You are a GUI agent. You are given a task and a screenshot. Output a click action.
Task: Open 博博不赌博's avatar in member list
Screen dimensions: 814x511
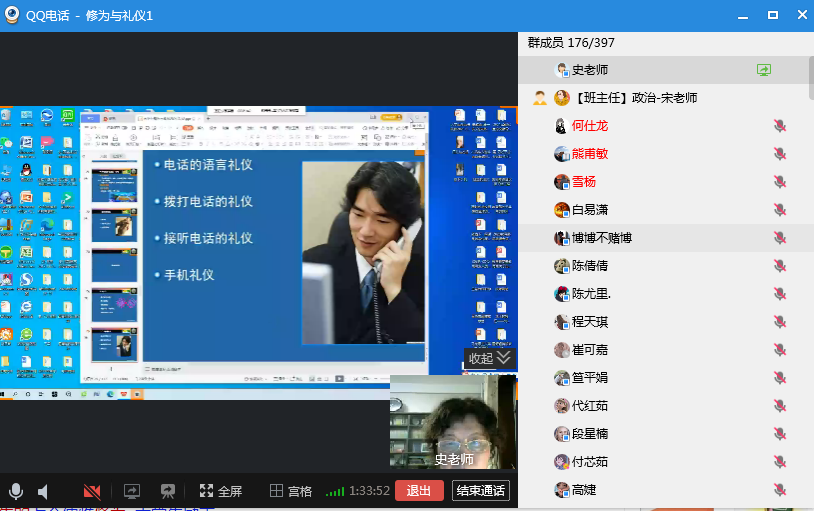pyautogui.click(x=562, y=238)
